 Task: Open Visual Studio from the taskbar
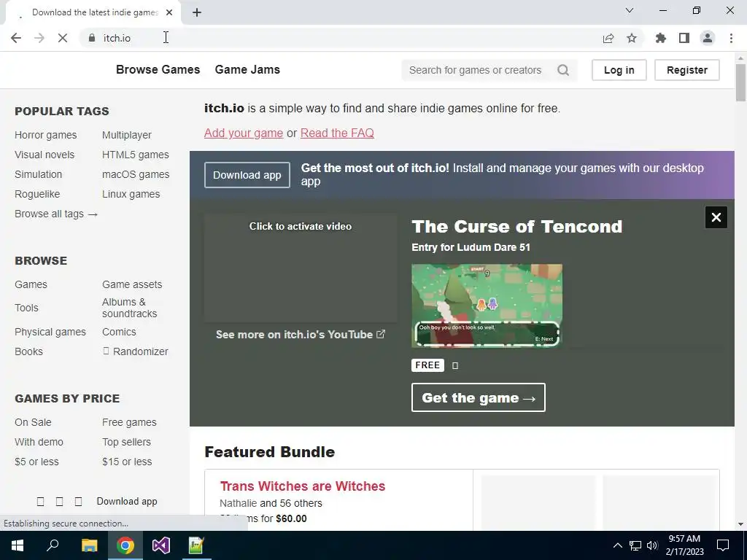161,545
